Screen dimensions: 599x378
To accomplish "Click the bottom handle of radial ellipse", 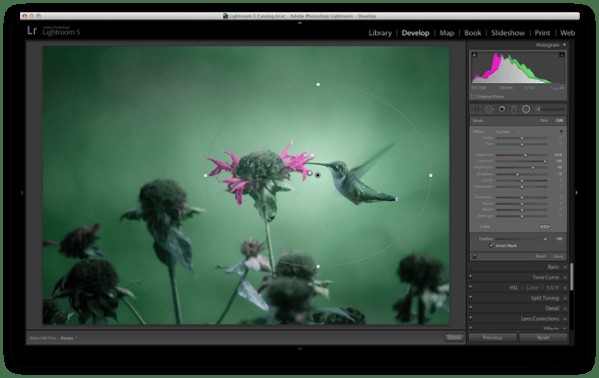I will [318, 266].
